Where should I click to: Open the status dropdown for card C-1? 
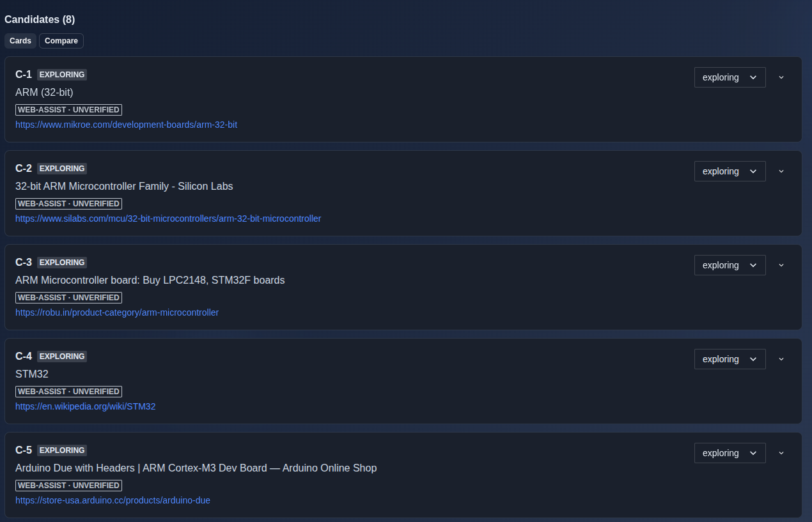[x=730, y=77]
